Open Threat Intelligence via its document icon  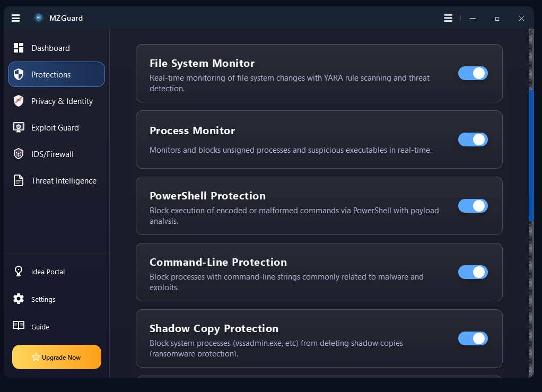coord(19,180)
